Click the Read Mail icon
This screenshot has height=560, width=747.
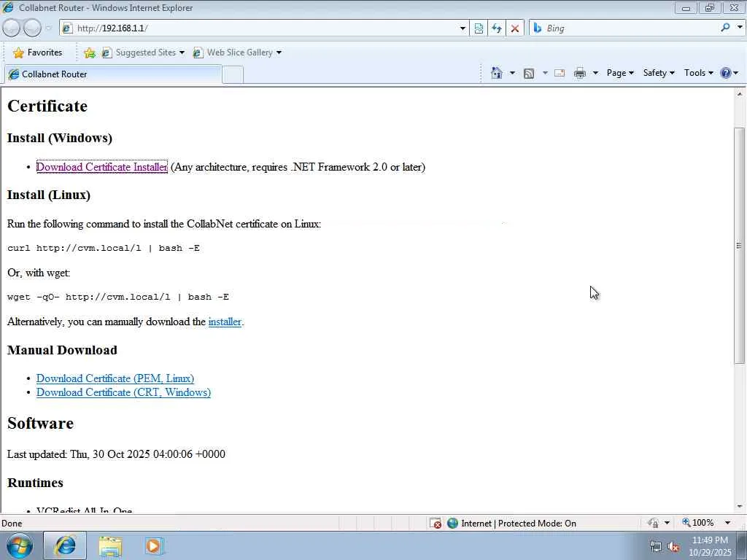coord(560,73)
